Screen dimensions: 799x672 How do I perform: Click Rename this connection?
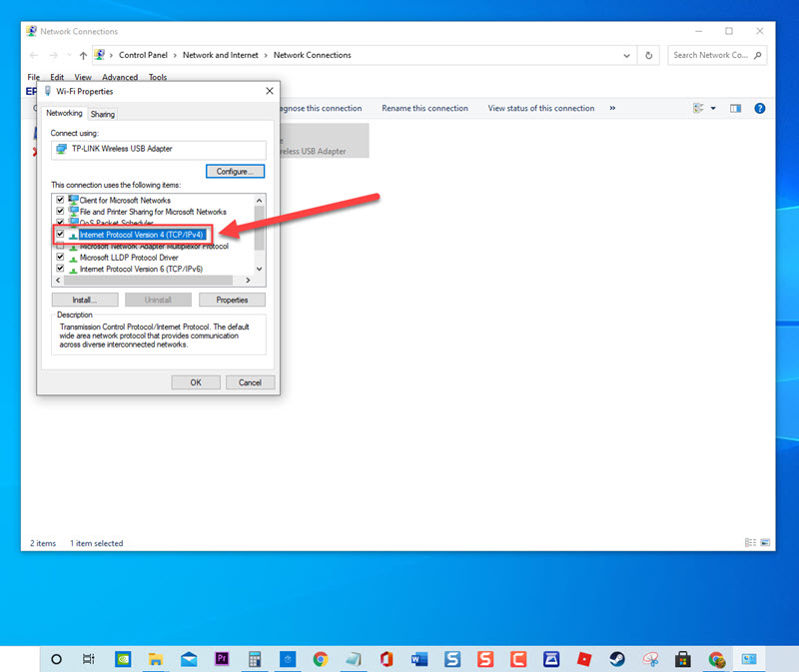point(424,108)
